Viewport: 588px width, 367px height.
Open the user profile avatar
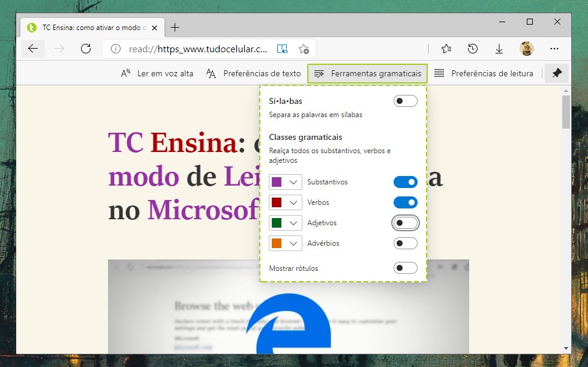527,49
